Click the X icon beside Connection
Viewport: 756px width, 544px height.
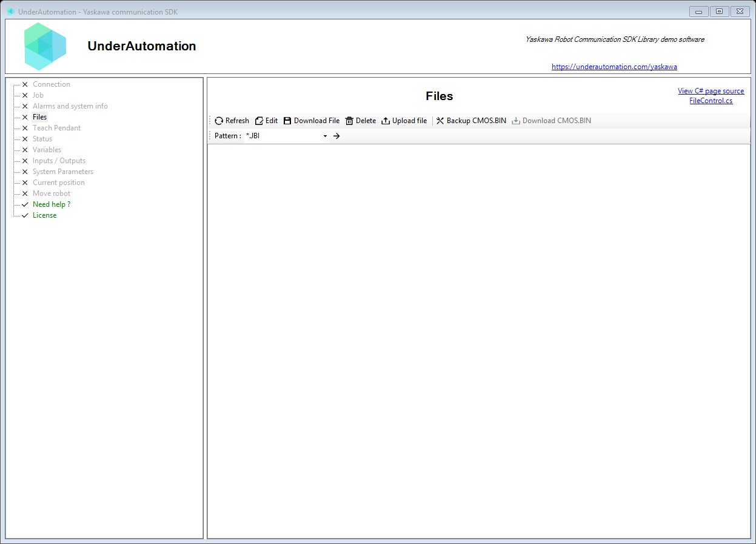pos(25,84)
